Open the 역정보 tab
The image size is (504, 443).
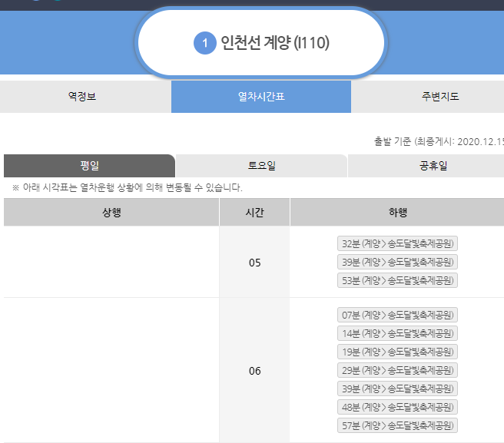[x=85, y=97]
